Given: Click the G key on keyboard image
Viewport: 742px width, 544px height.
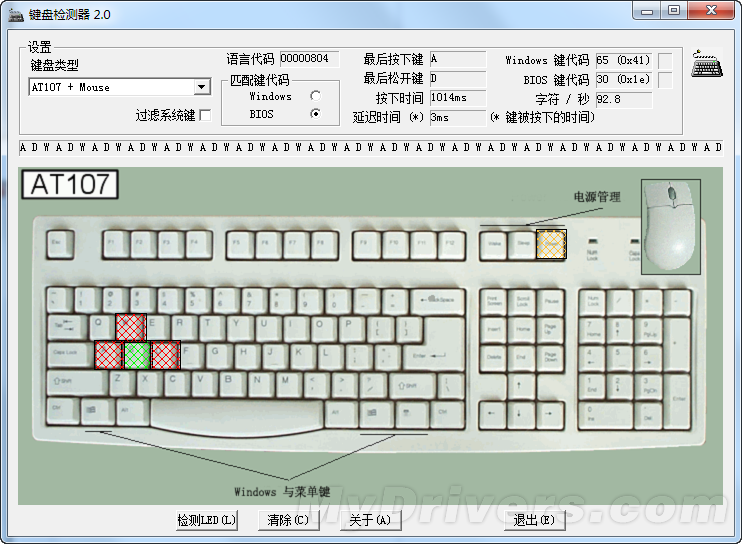Looking at the screenshot, I should (x=218, y=355).
